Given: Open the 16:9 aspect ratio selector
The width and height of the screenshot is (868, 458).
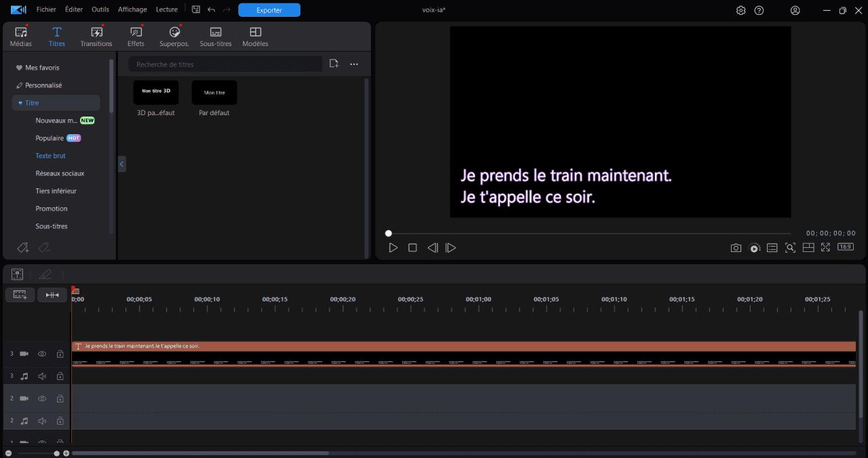Looking at the screenshot, I should point(845,247).
